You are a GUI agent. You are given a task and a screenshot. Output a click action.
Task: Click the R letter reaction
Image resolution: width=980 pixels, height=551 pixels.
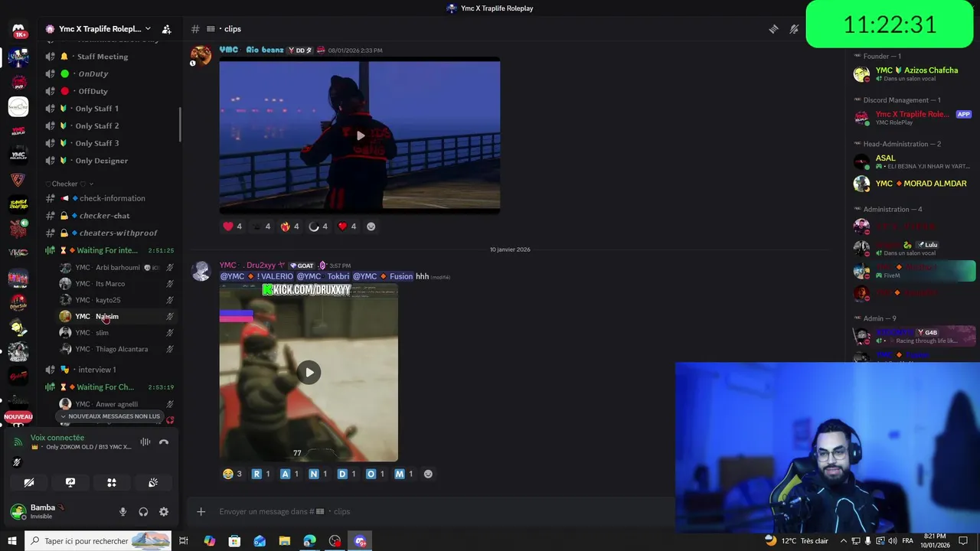[261, 474]
